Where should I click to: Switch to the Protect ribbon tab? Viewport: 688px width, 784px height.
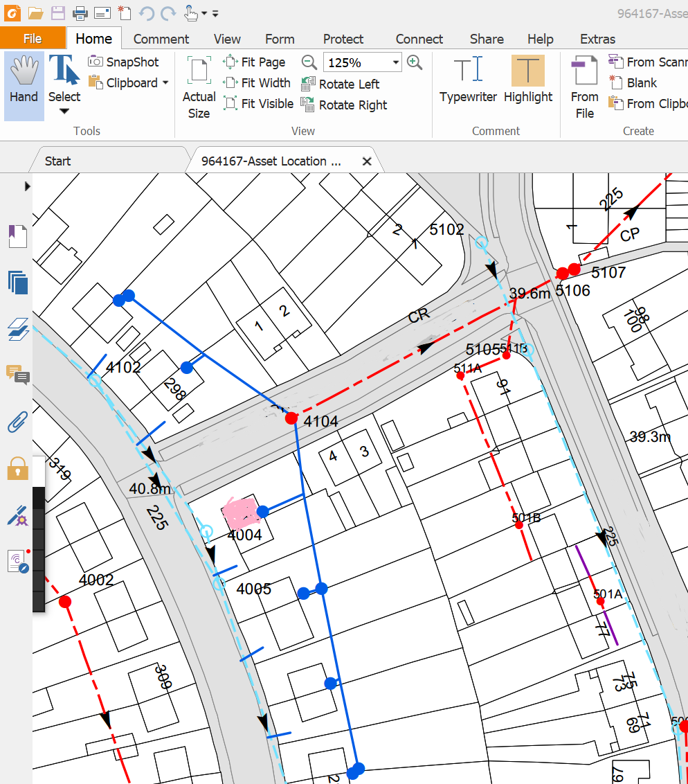343,39
